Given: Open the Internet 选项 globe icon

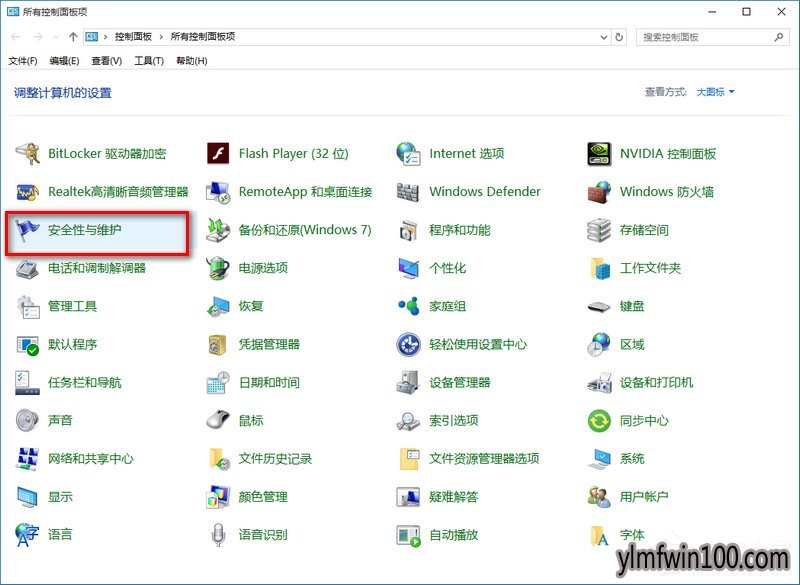Looking at the screenshot, I should (x=408, y=154).
